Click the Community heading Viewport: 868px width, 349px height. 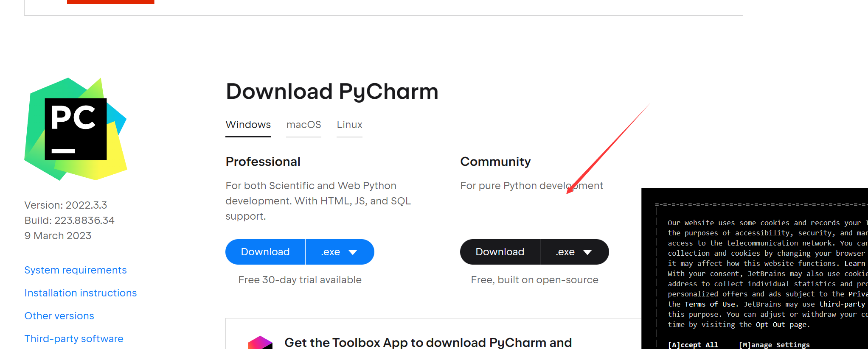click(495, 162)
